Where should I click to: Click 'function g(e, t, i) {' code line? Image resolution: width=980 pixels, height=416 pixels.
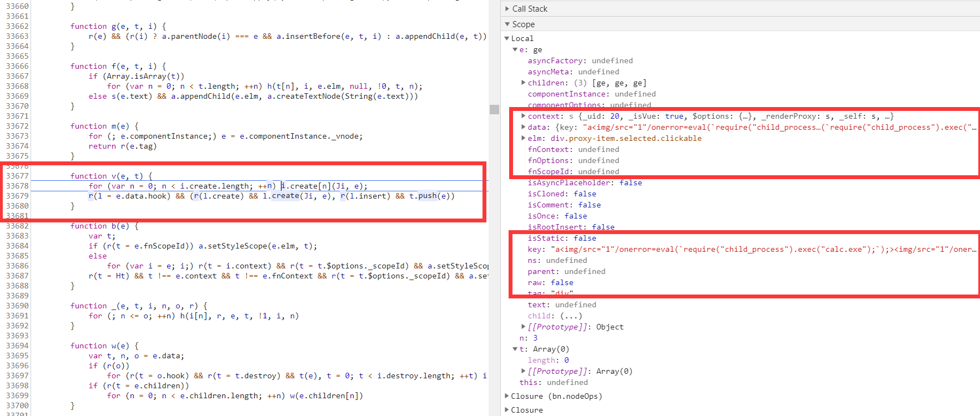click(x=118, y=26)
